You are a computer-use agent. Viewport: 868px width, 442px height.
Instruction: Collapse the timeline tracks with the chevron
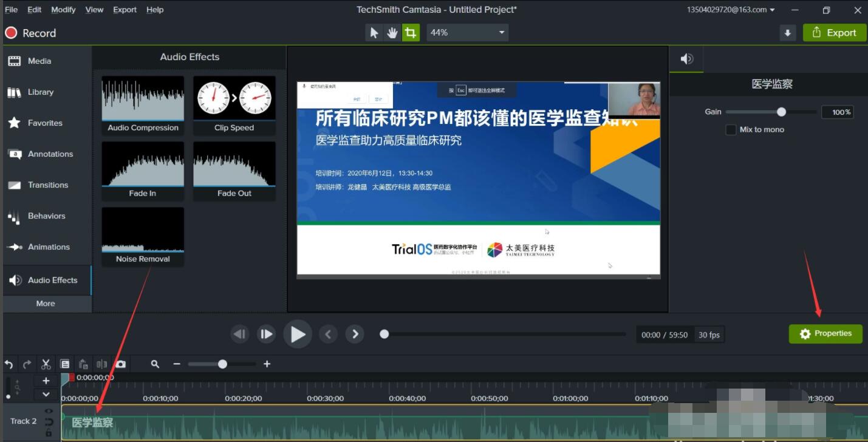(x=46, y=394)
